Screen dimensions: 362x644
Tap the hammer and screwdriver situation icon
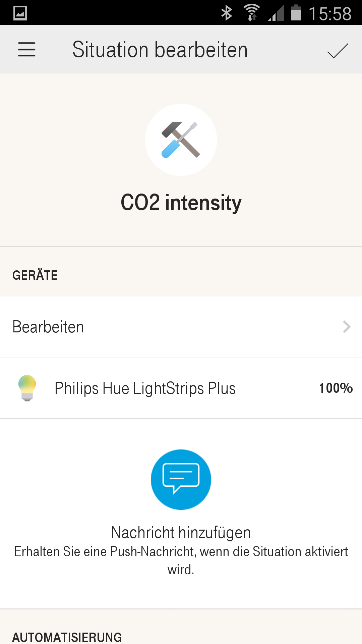[x=181, y=140]
